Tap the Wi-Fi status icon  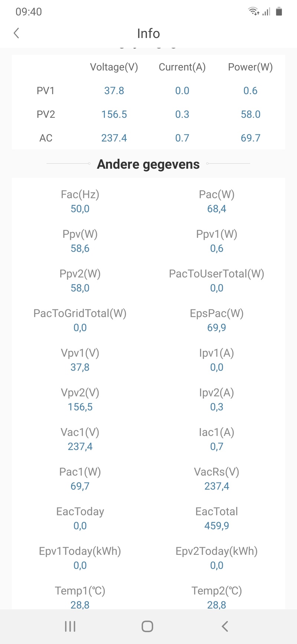click(254, 12)
